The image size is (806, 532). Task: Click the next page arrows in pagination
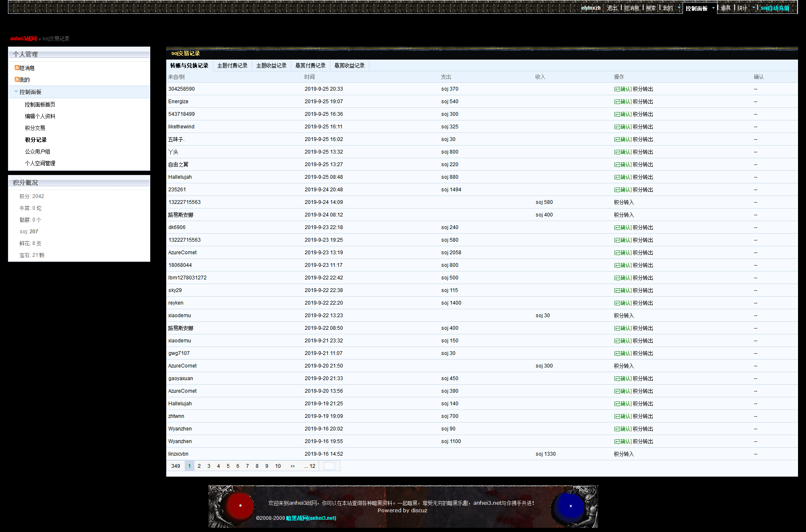click(293, 466)
